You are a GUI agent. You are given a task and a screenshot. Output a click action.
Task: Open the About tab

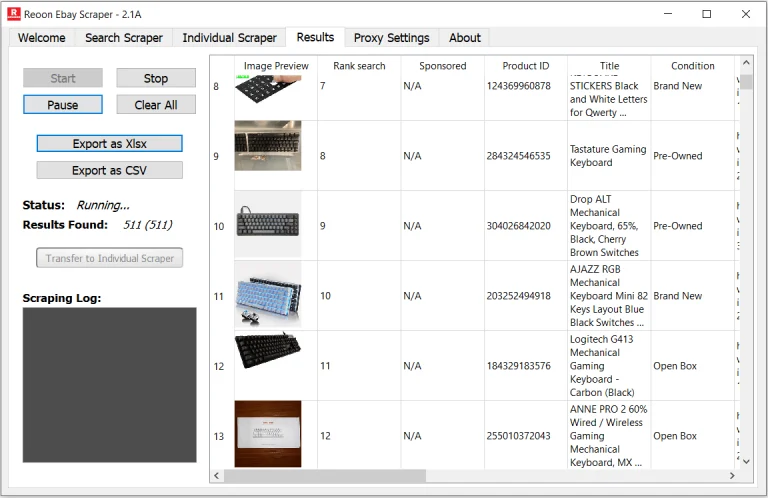coord(465,38)
